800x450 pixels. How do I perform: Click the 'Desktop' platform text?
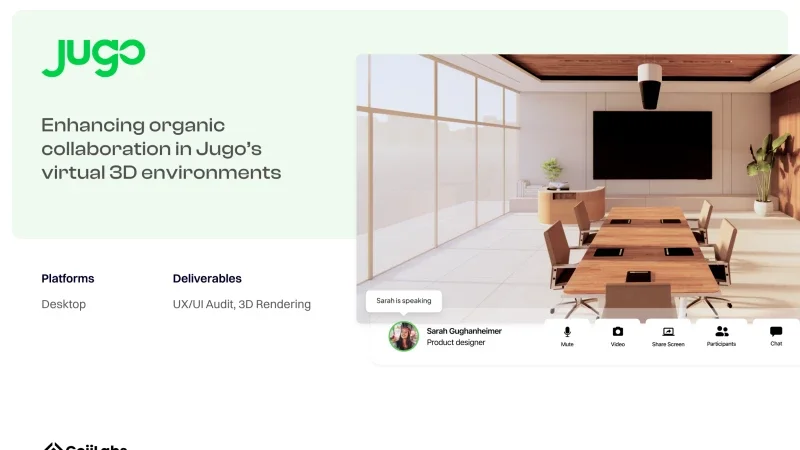[63, 304]
